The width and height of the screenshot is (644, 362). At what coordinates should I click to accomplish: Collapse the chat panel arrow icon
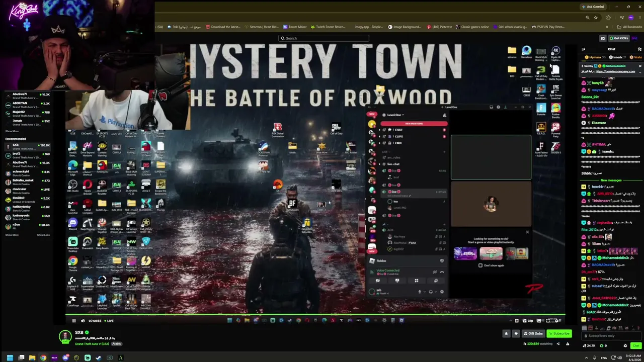(583, 49)
